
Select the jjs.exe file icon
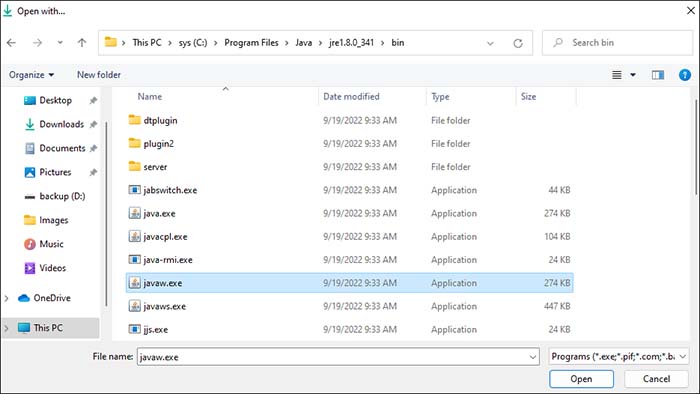pos(134,329)
